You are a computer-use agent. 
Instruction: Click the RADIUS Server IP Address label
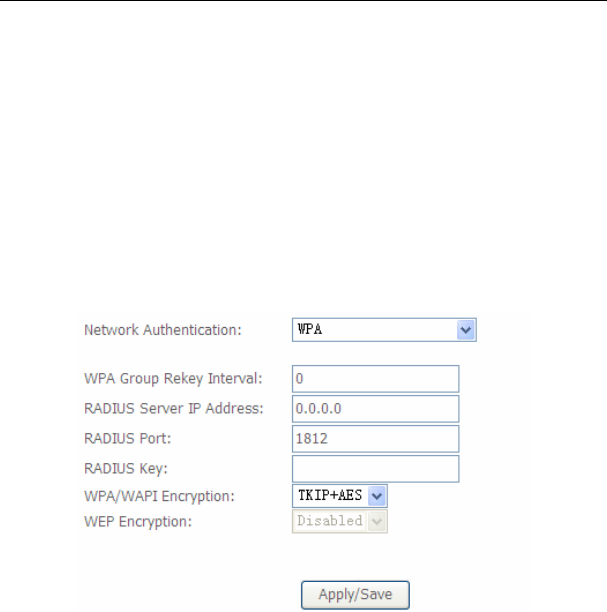[x=174, y=409]
